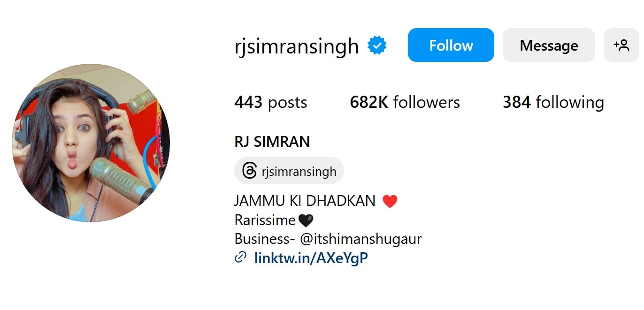Screen dimensions: 644x310
Task: View the 384 following list
Action: pyautogui.click(x=553, y=102)
